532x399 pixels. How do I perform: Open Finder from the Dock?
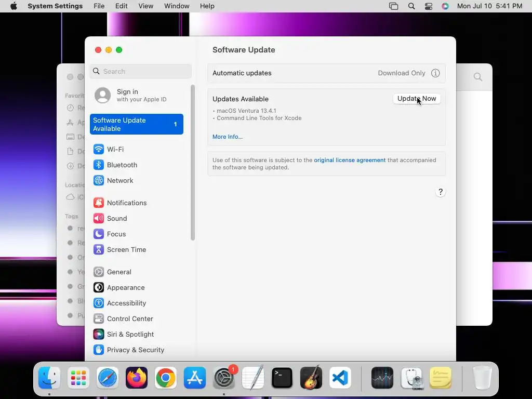click(x=49, y=378)
